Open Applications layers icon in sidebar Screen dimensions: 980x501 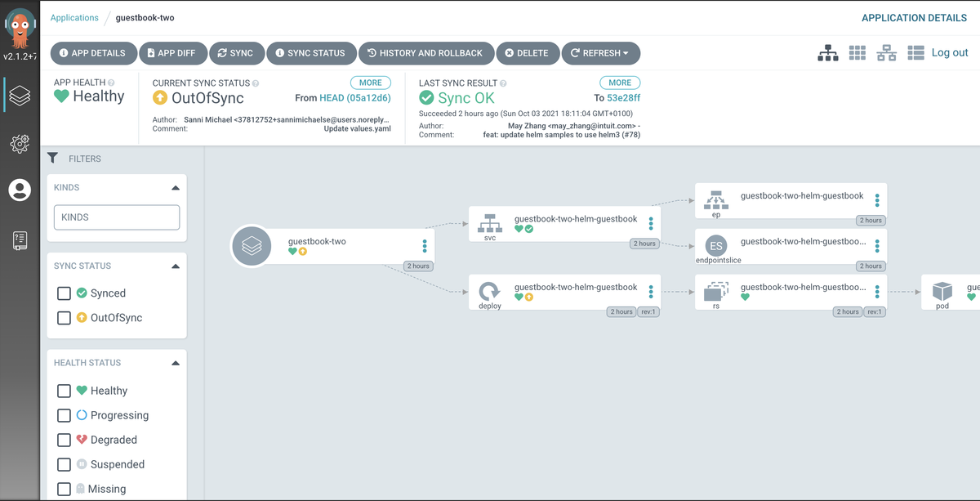click(20, 96)
